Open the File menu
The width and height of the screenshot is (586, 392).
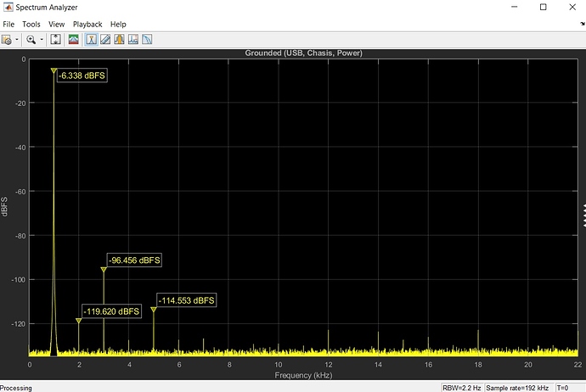[8, 25]
